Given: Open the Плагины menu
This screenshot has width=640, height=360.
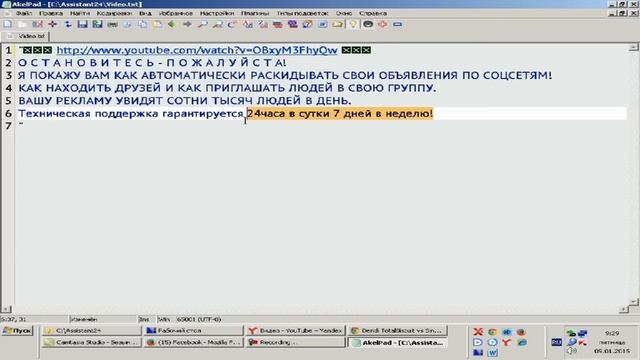Looking at the screenshot, I should 255,13.
